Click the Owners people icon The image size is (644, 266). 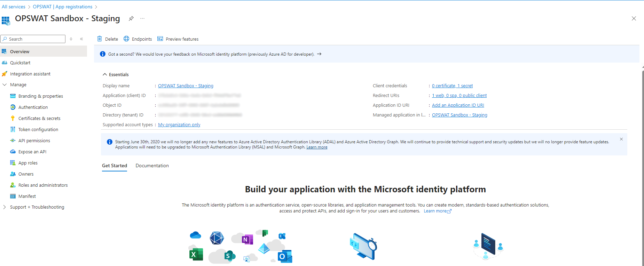pos(13,174)
